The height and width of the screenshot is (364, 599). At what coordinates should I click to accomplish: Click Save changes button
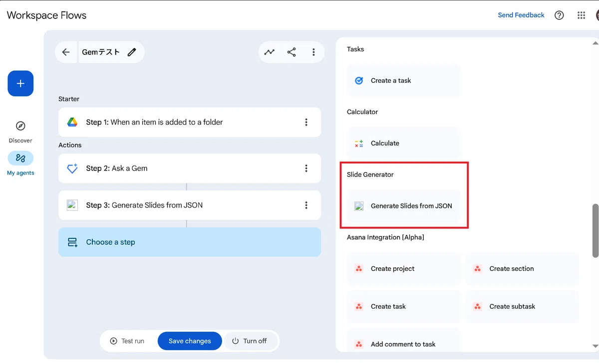pos(190,341)
